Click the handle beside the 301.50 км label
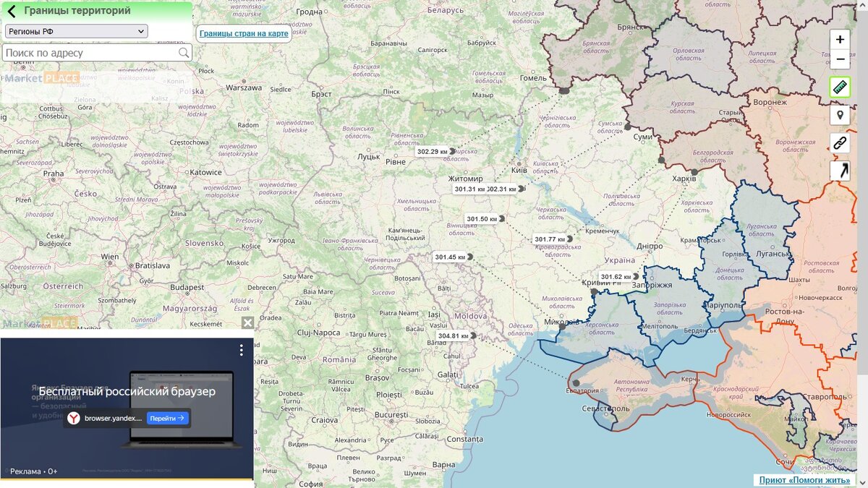 pos(501,218)
